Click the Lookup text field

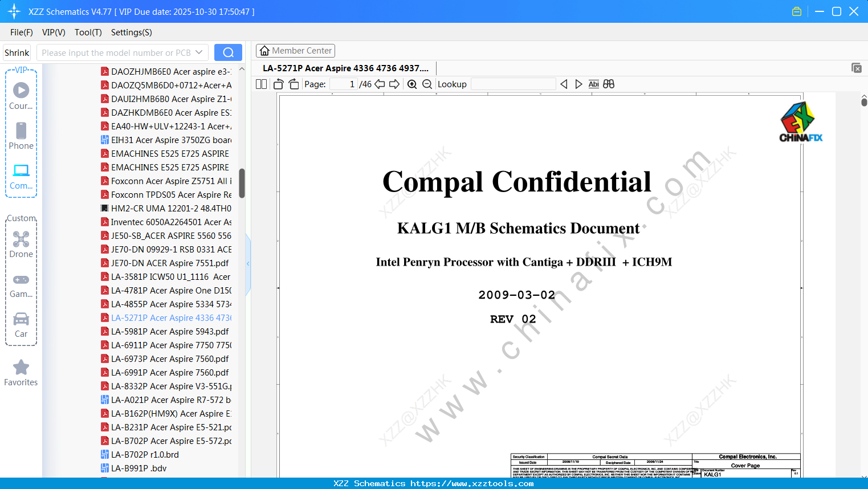[x=514, y=84]
